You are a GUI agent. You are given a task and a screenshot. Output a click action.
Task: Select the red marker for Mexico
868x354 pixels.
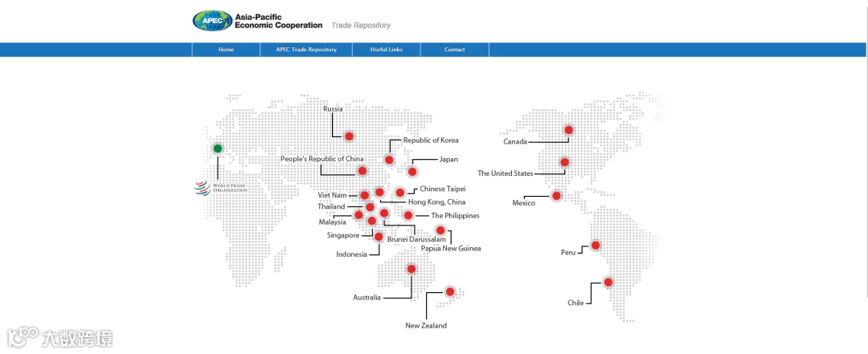556,195
